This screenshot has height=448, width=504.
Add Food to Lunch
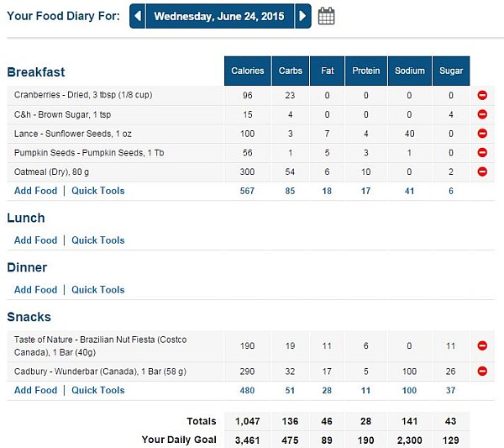(36, 240)
